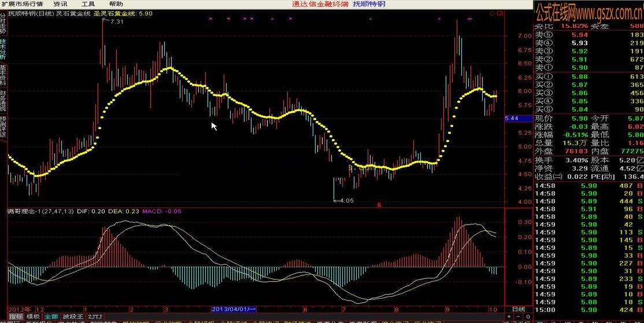
Task: Click the split-window square icon at chart top-right
Action: (500, 13)
